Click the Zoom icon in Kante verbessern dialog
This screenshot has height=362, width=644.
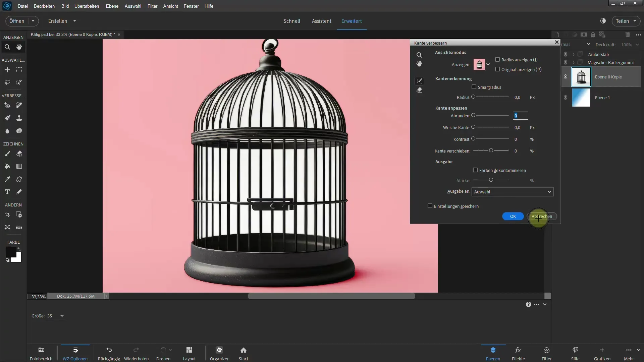tap(419, 55)
